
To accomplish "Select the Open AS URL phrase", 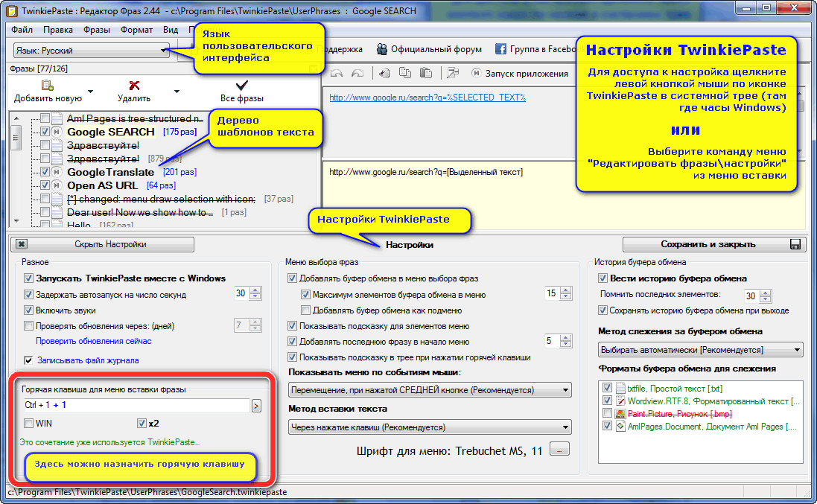I will [103, 185].
